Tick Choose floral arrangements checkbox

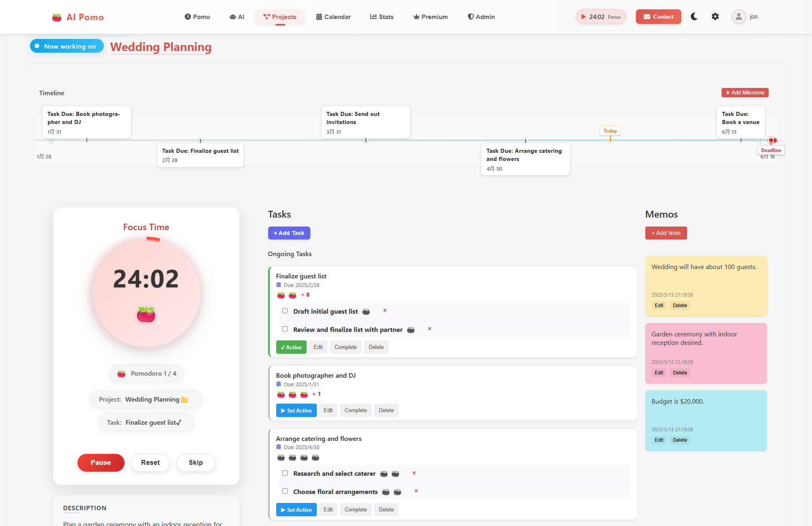[x=285, y=491]
